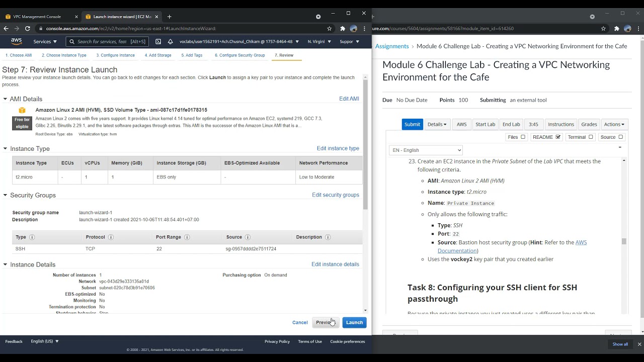Open the EN - English language selector
The height and width of the screenshot is (362, 644).
(426, 150)
